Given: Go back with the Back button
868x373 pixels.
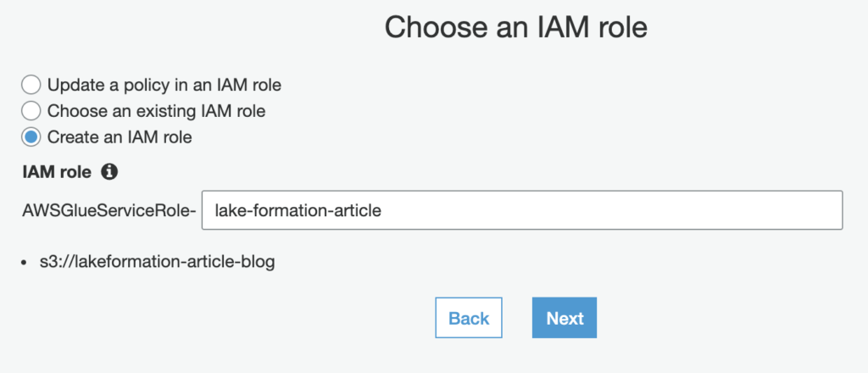Looking at the screenshot, I should pyautogui.click(x=469, y=318).
